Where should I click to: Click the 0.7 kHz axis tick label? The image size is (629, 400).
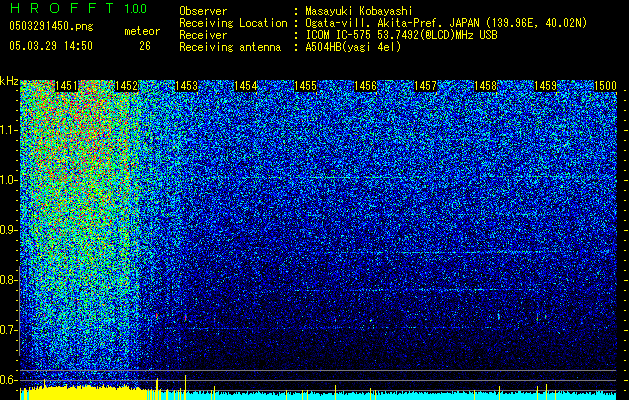tap(8, 330)
